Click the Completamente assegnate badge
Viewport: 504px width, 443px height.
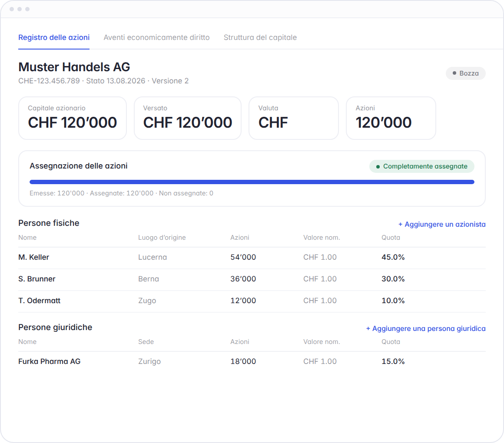coord(422,166)
